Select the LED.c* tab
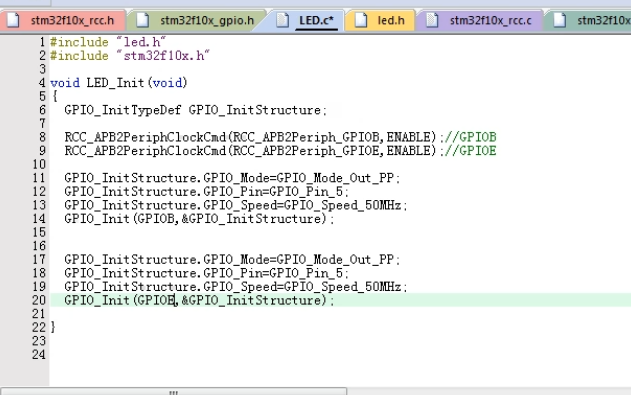Screen dimensions: 631x395 [x=304, y=21]
